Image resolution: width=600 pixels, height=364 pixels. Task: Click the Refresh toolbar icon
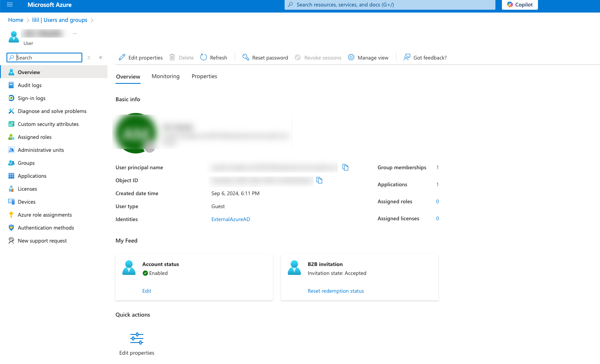[x=204, y=57]
